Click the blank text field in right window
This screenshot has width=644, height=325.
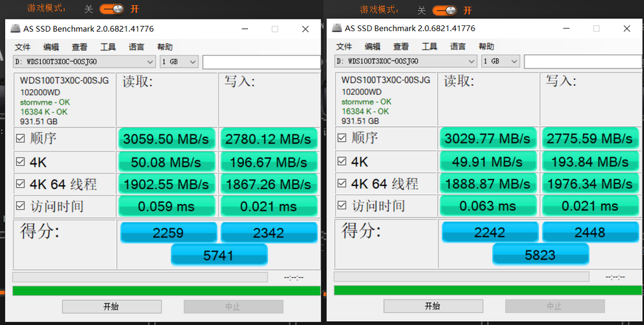pyautogui.click(x=583, y=62)
